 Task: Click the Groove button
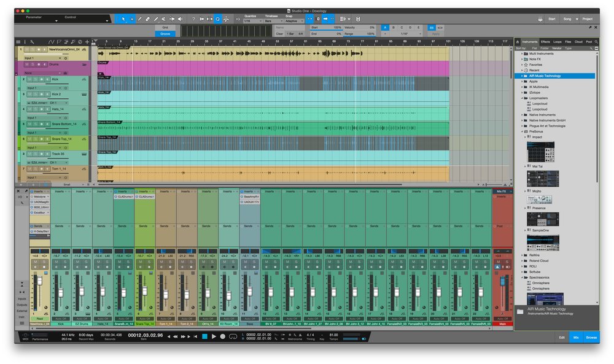165,34
